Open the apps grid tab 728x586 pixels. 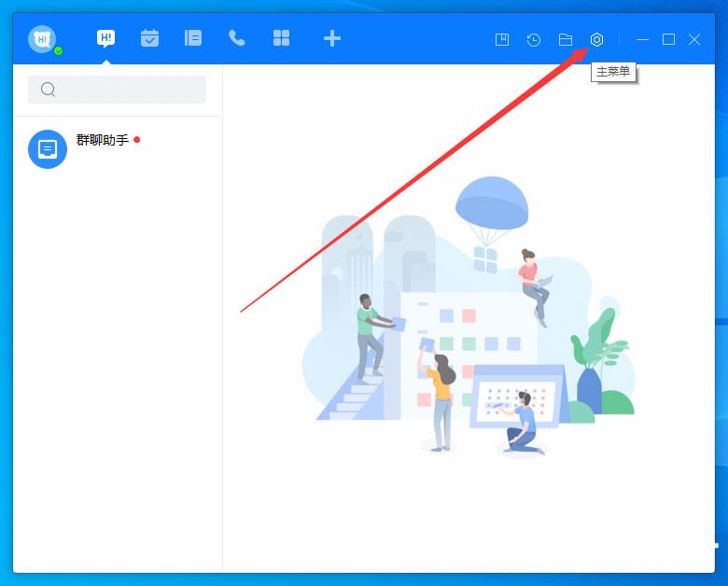coord(281,38)
